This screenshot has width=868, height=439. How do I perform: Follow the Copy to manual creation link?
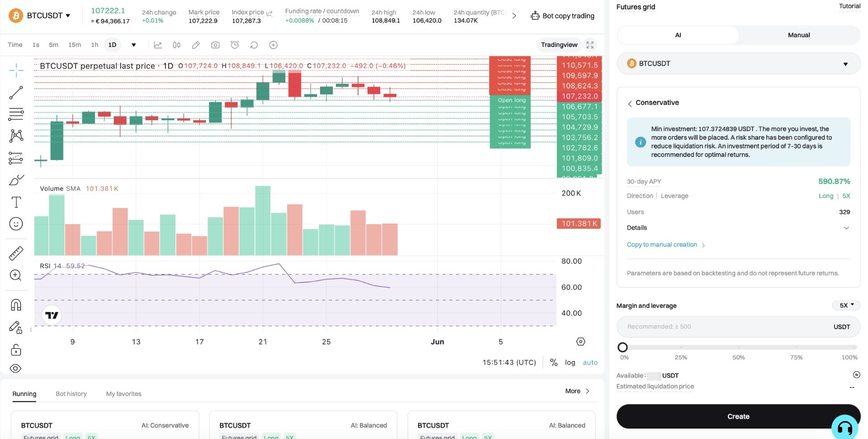coord(666,245)
